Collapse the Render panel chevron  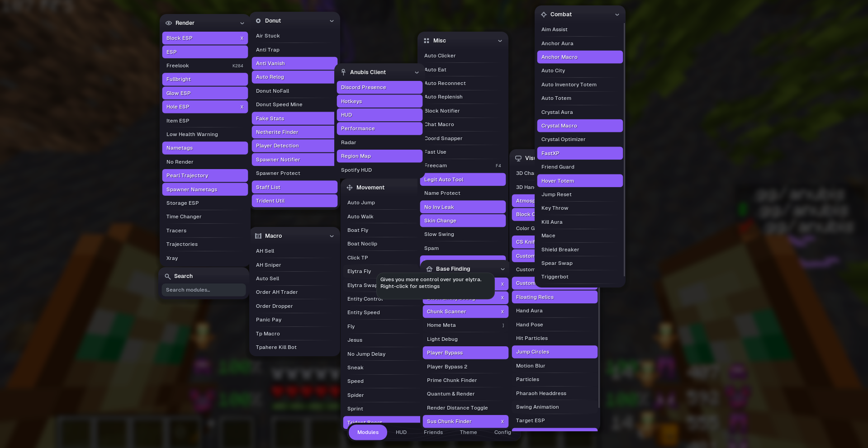coord(242,23)
